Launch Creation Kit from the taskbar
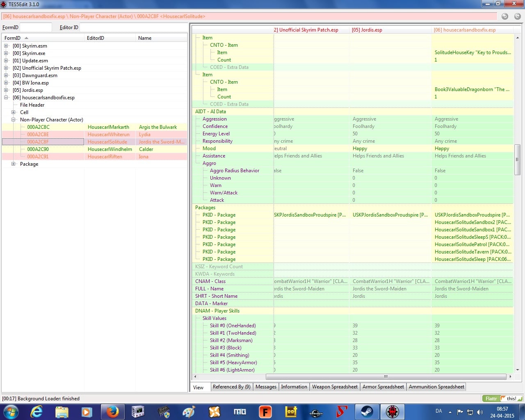Image resolution: width=525 pixels, height=420 pixels. (x=316, y=412)
